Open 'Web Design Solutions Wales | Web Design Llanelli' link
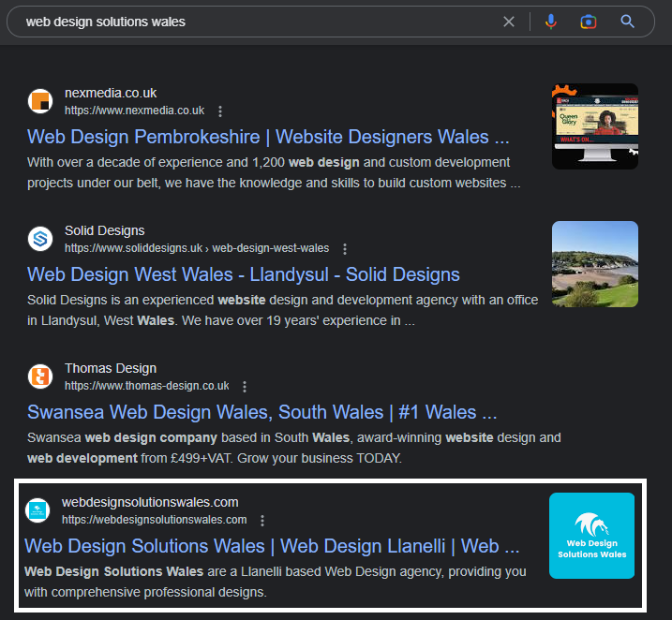 272,546
